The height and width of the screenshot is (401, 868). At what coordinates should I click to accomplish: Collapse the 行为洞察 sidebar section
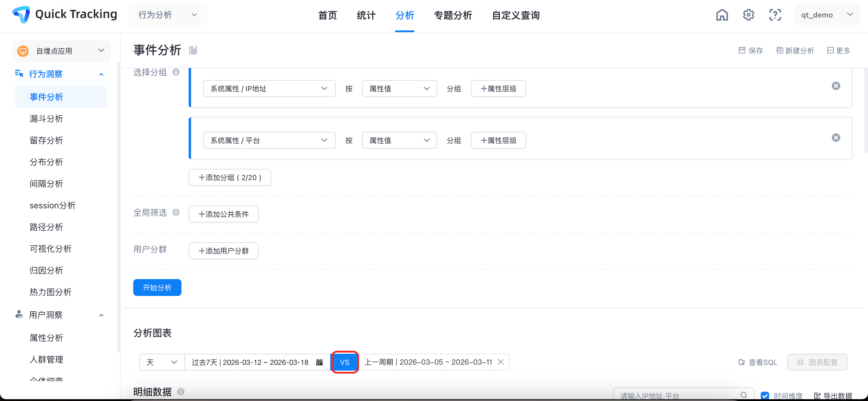point(101,74)
